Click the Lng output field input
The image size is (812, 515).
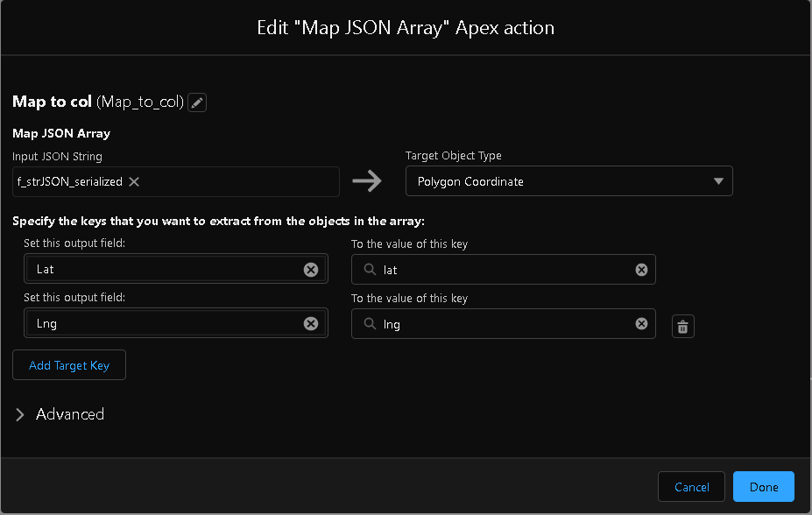click(x=175, y=323)
